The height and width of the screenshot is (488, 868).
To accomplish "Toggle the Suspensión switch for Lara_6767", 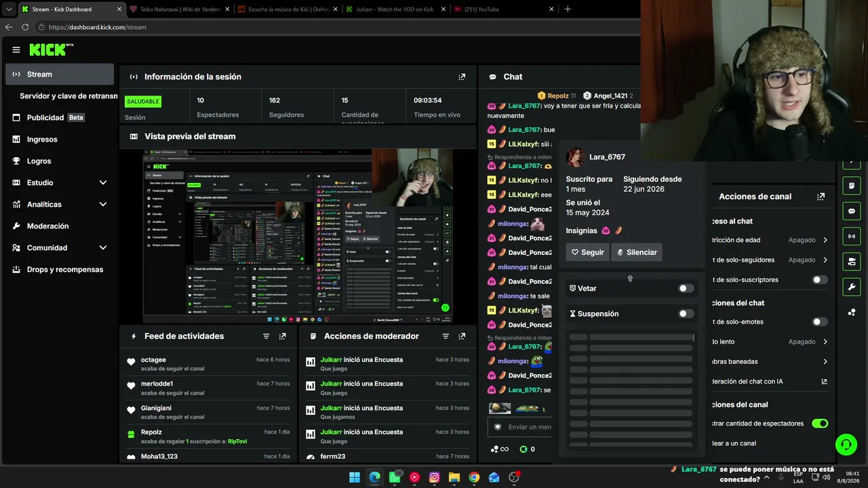I will point(686,314).
